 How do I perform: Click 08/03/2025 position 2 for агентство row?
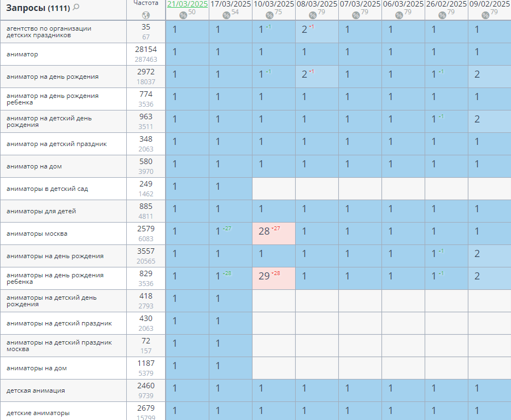point(317,32)
